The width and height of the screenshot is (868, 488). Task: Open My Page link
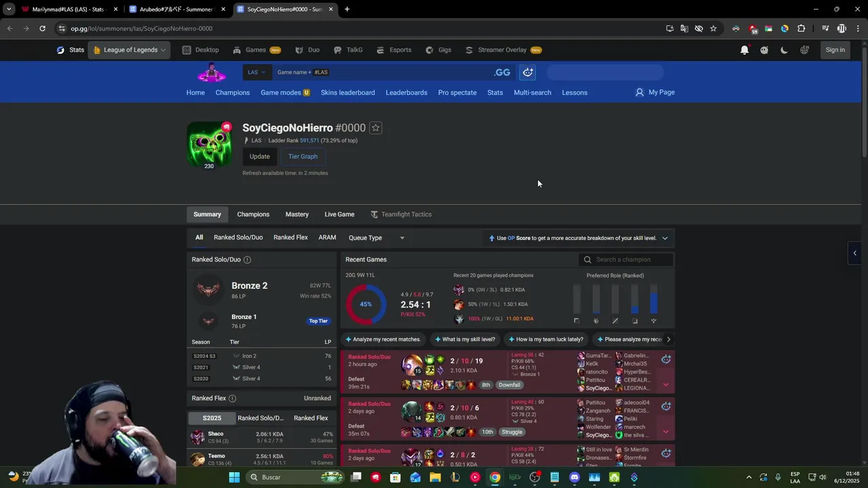[655, 92]
